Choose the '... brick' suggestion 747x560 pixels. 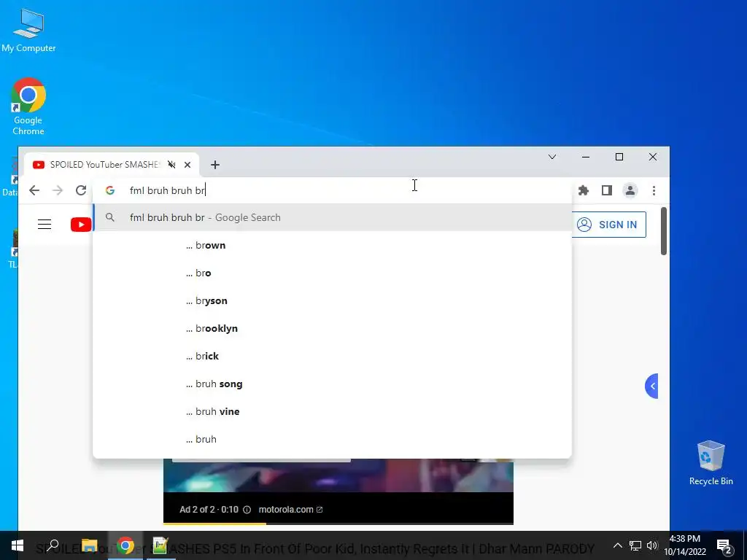332,356
